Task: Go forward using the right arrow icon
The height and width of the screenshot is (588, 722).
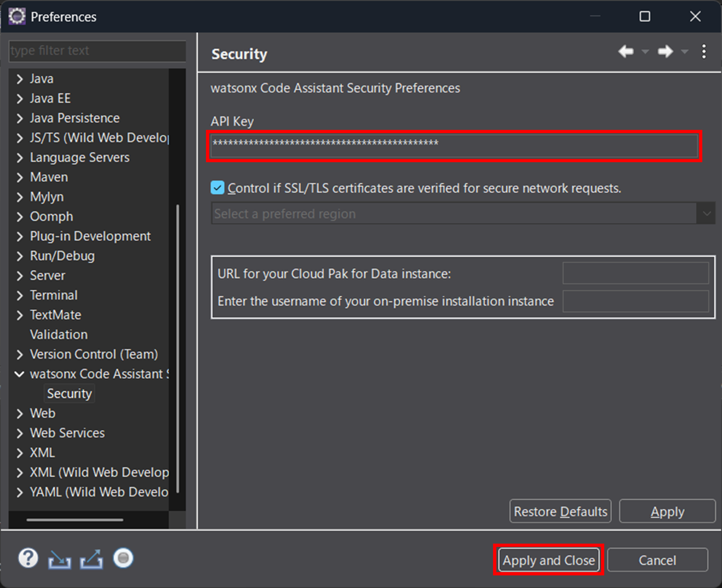Action: pyautogui.click(x=665, y=51)
